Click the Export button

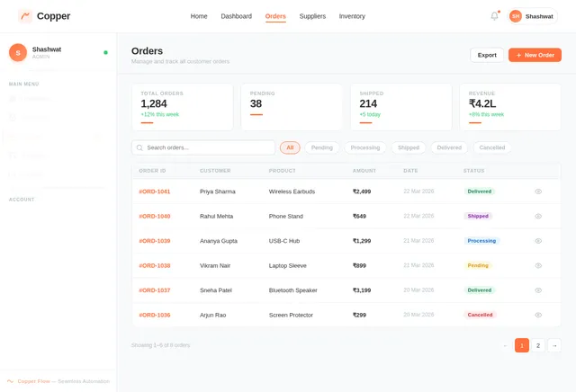487,55
